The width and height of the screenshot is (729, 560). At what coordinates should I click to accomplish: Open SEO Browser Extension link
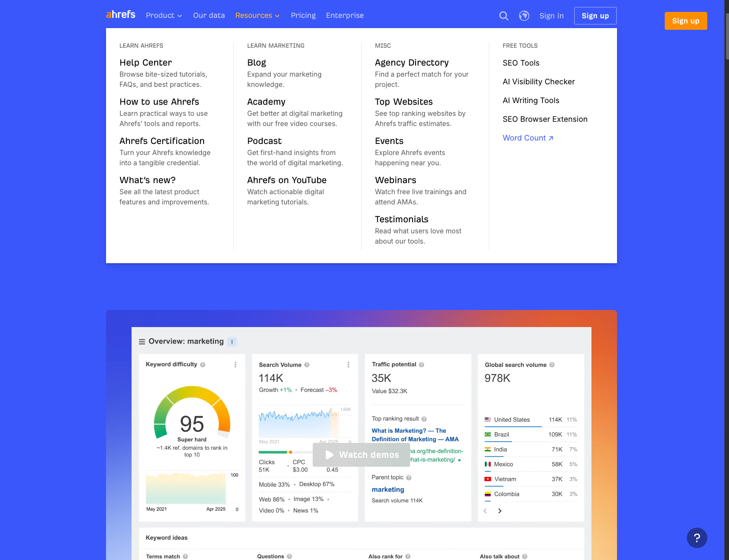coord(545,119)
